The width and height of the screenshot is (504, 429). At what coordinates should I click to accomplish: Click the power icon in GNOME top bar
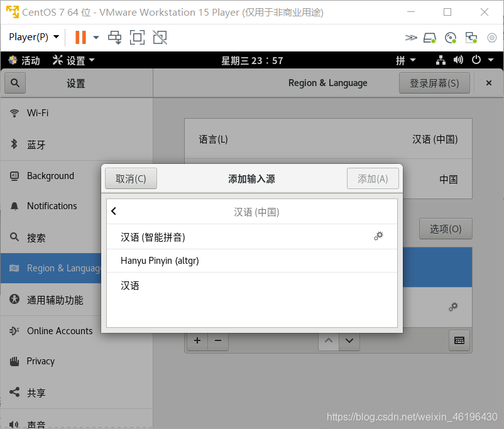click(x=476, y=60)
